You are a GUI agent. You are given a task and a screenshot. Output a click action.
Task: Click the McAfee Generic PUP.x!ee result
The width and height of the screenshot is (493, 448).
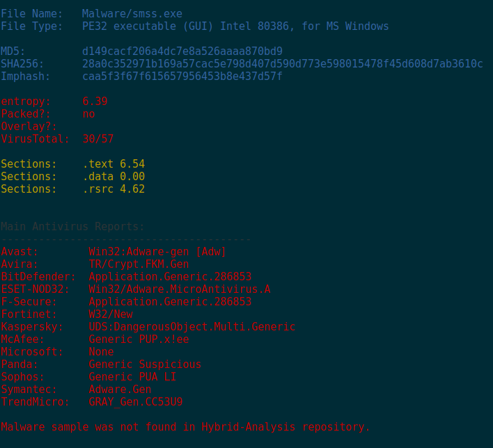click(139, 339)
